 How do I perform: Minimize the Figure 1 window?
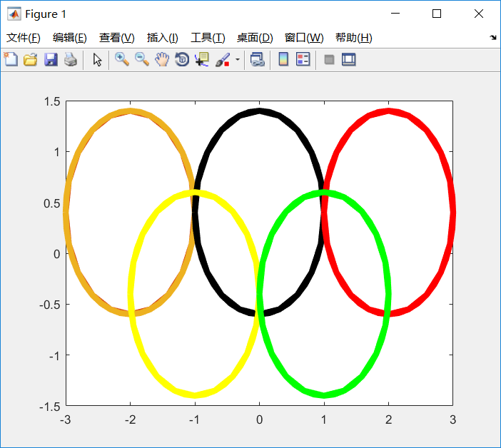pyautogui.click(x=395, y=14)
